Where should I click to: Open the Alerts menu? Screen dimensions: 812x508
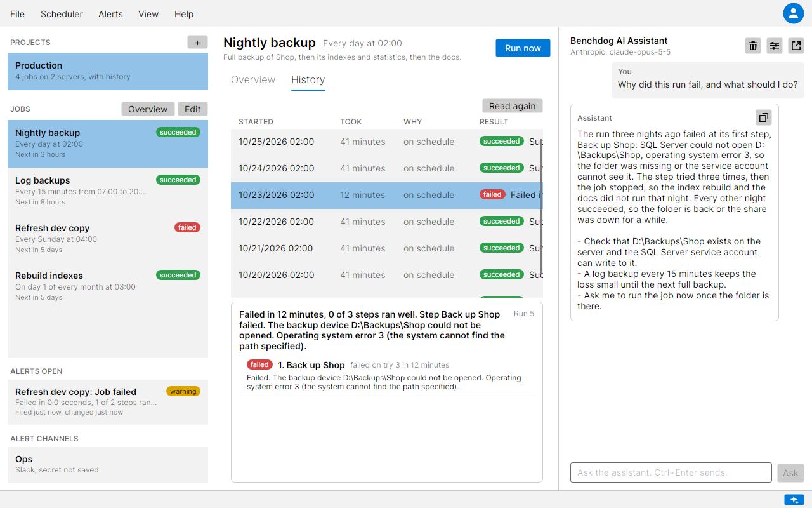(x=110, y=14)
